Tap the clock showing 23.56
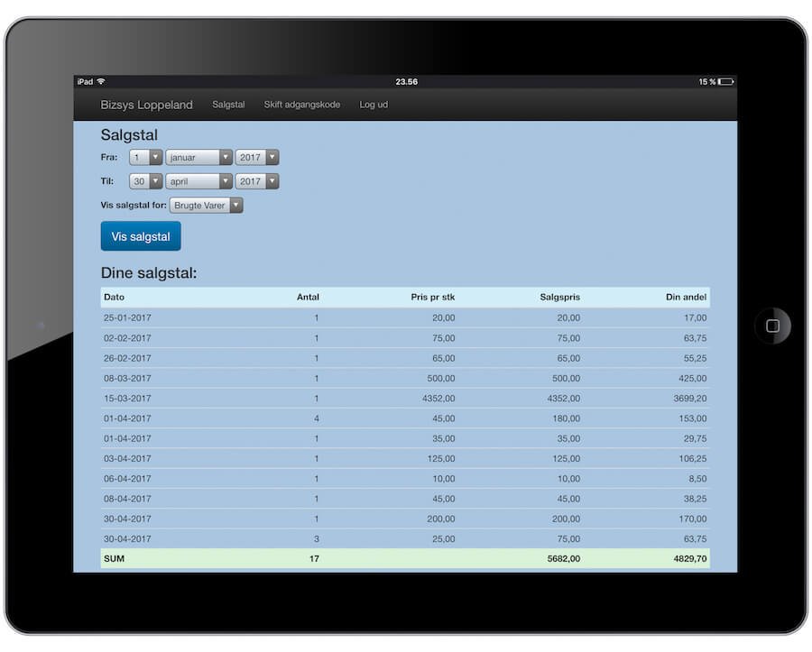This screenshot has height=652, width=812. 406,82
